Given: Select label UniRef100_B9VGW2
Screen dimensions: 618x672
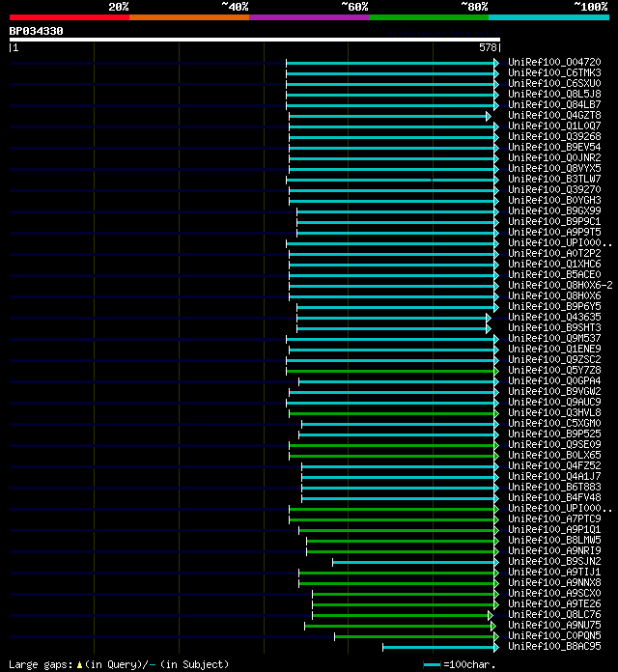Looking at the screenshot, I should (x=554, y=391).
